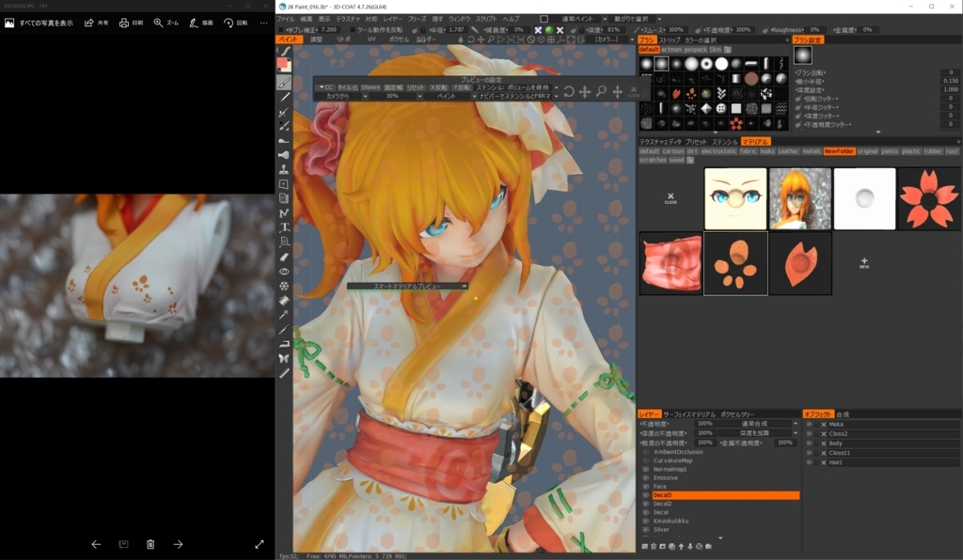The width and height of the screenshot is (963, 560).
Task: Select the butterfly symmetry-copy tool icon
Action: [x=284, y=358]
